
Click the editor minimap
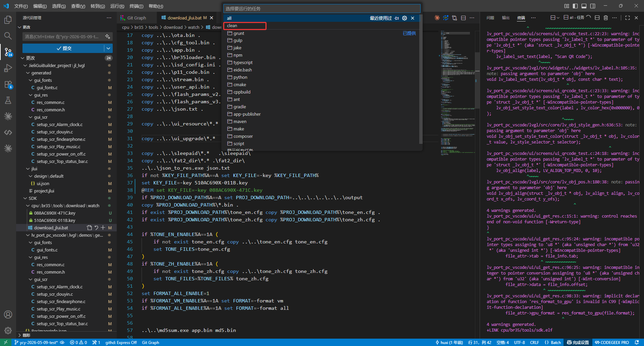[458, 94]
